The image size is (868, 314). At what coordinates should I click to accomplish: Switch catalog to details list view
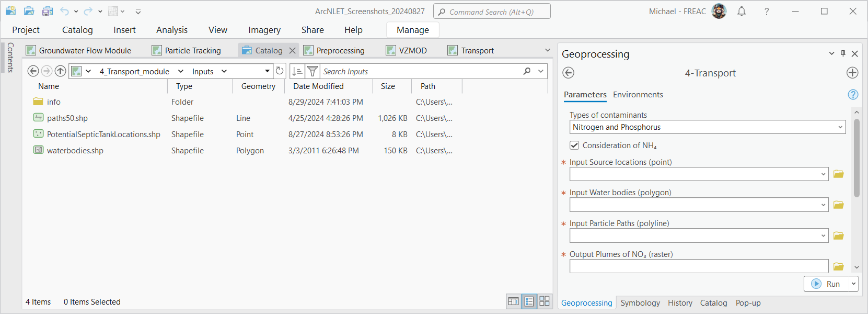pyautogui.click(x=529, y=301)
